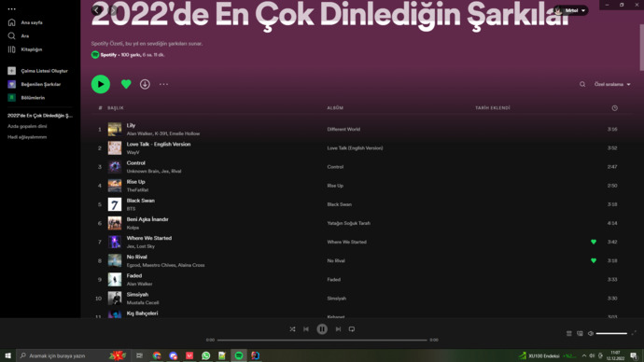644x362 pixels.
Task: Toggle repeat in player bar
Action: (352, 329)
